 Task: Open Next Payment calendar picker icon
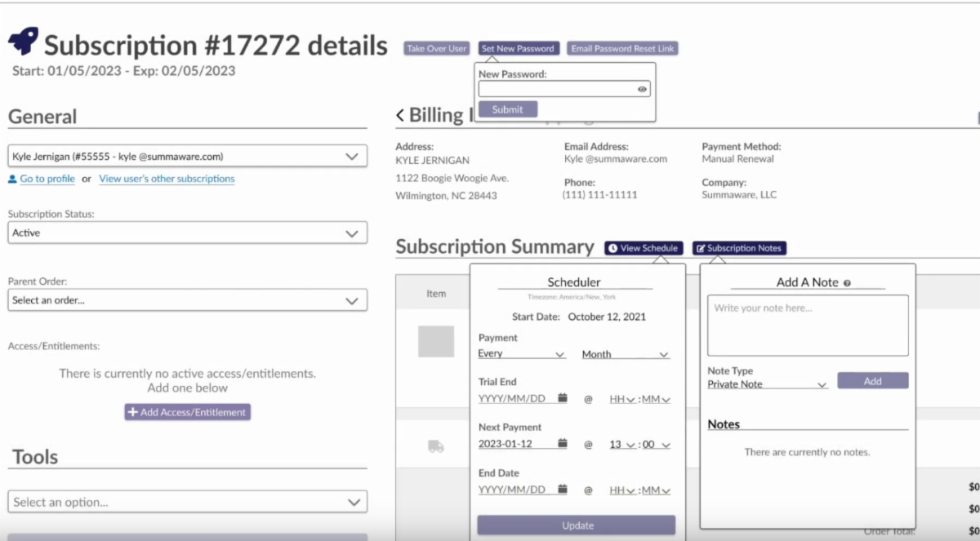point(563,444)
